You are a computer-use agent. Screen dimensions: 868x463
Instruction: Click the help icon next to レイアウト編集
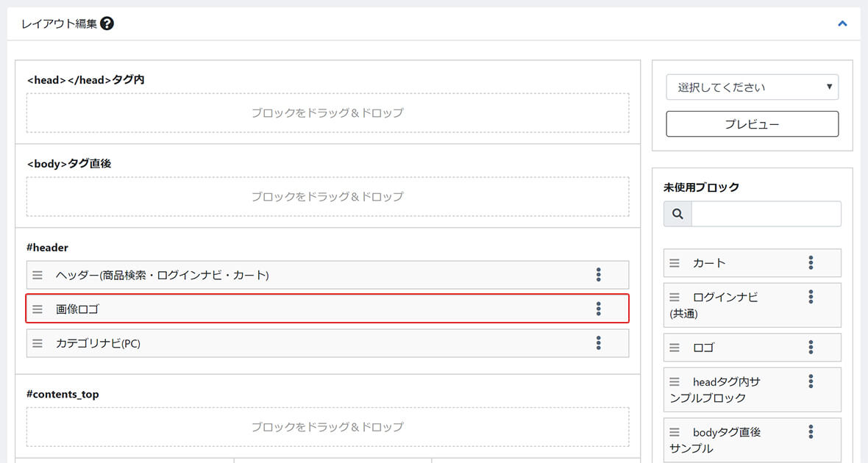point(107,23)
